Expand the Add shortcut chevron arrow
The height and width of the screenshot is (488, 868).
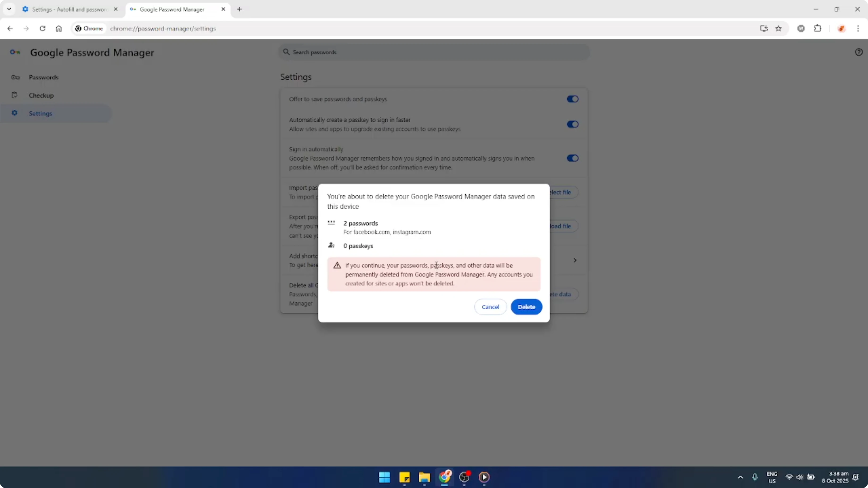pyautogui.click(x=575, y=260)
